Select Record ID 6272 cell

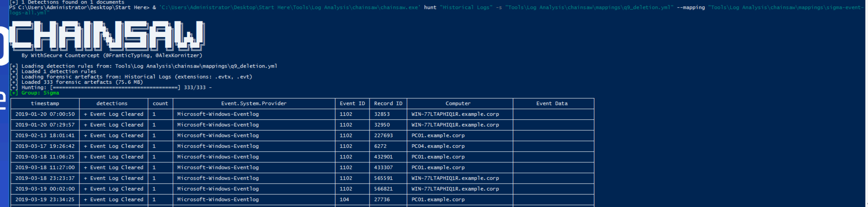point(380,146)
